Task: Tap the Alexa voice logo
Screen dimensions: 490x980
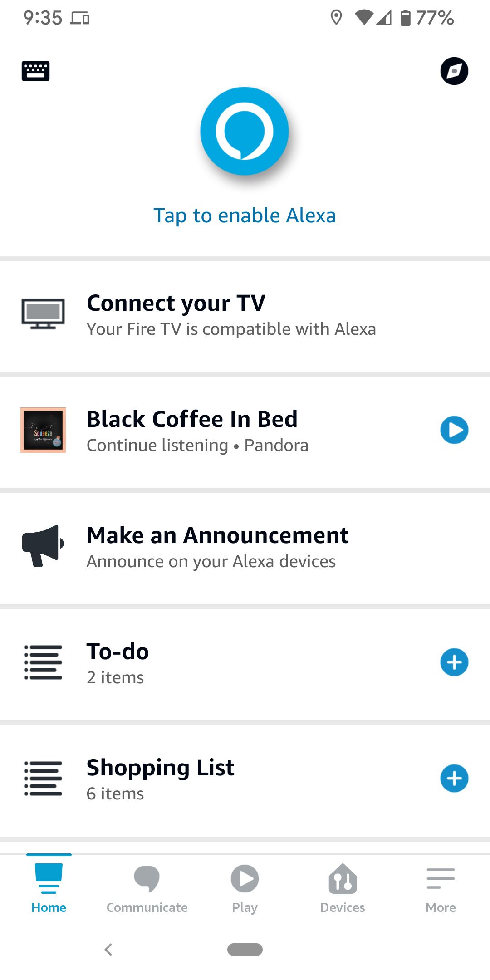Action: [x=245, y=131]
